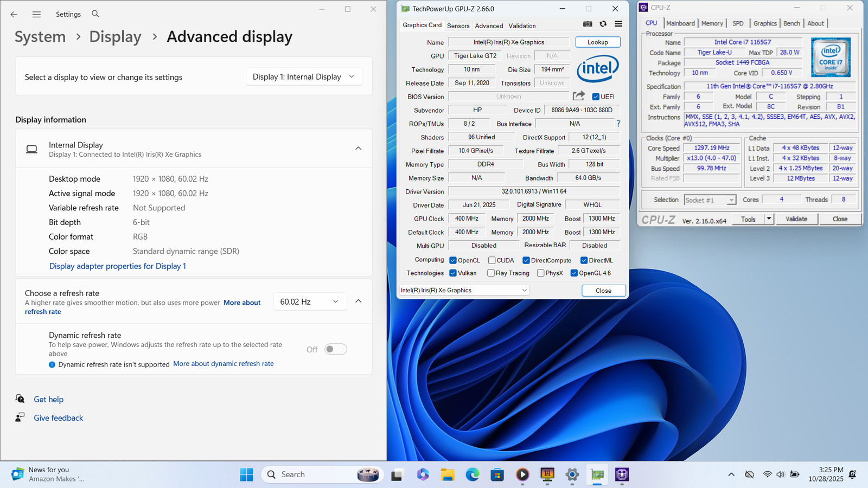Toggle the UEFI checkbox in GPU-Z
Screen dimensions: 868x488
[596, 97]
